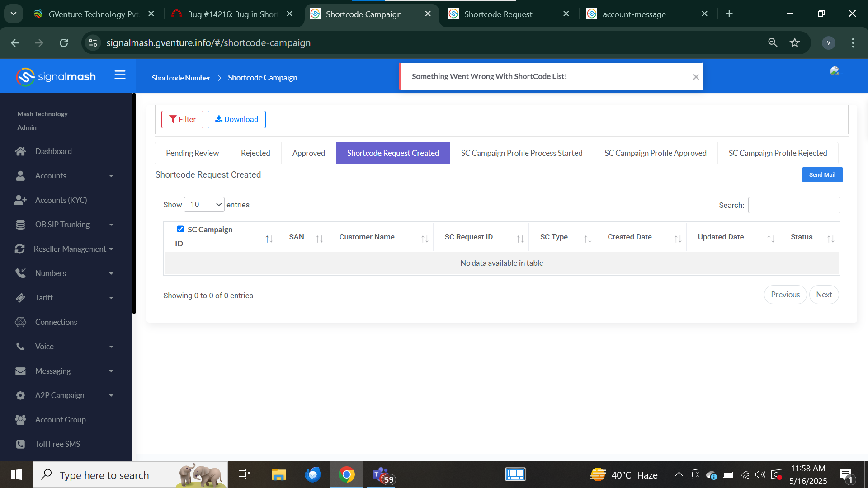Image resolution: width=868 pixels, height=488 pixels.
Task: Open SC Campaign Profile Approved tab
Action: point(655,153)
